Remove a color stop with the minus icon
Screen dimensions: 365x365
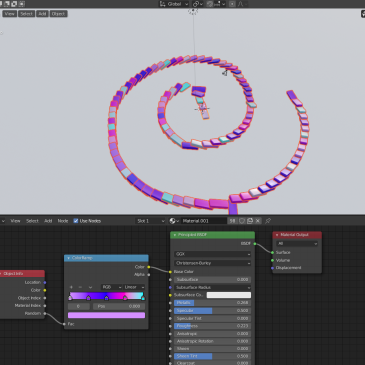click(80, 287)
